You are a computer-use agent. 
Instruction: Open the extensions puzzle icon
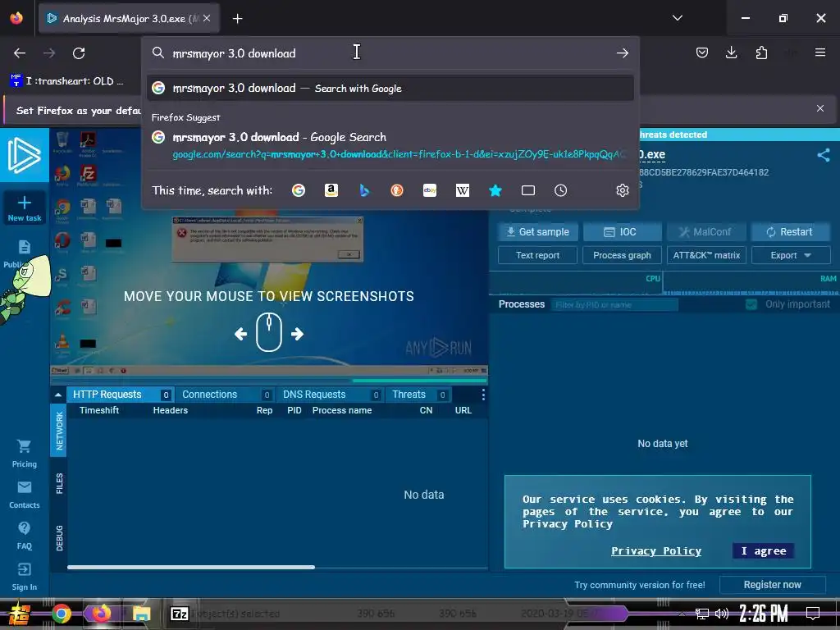[x=761, y=52]
